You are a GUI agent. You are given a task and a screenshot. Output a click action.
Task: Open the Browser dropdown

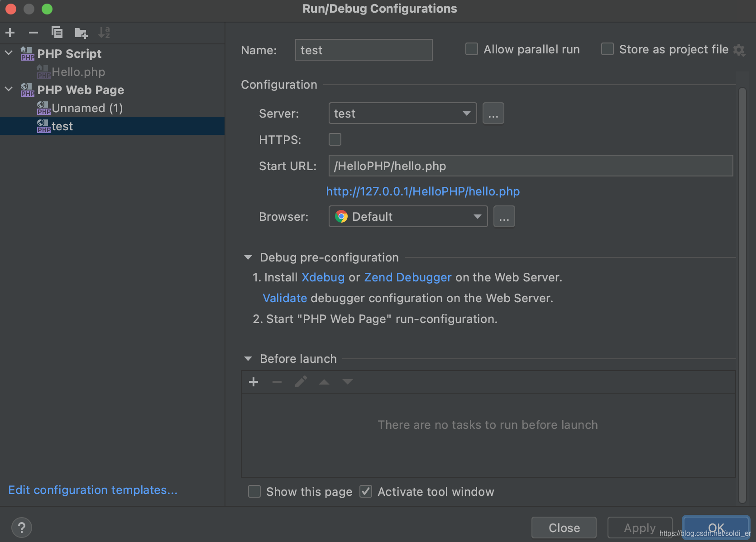408,216
